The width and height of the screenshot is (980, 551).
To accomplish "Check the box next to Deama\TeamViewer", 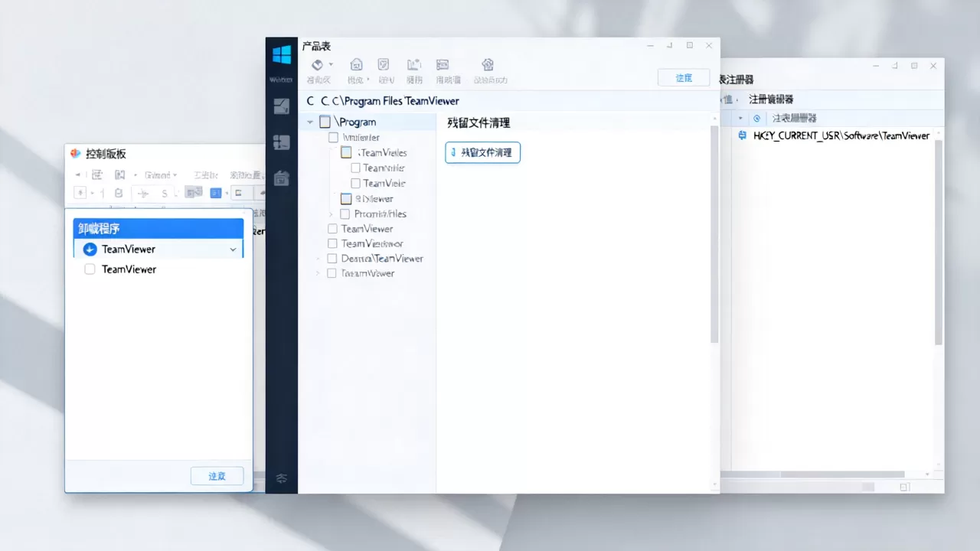I will click(332, 259).
